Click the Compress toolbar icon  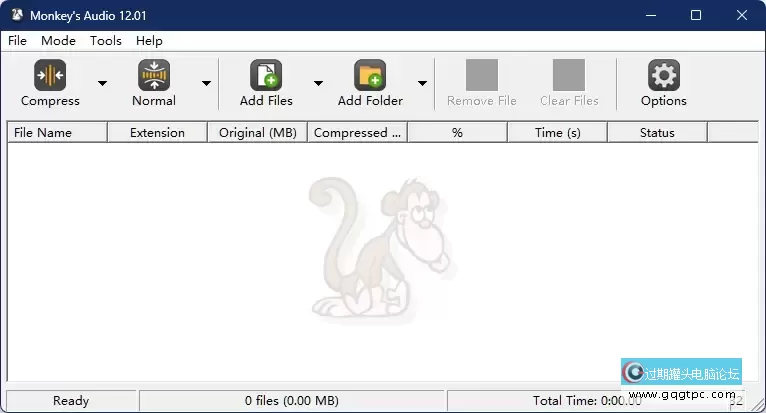point(50,76)
